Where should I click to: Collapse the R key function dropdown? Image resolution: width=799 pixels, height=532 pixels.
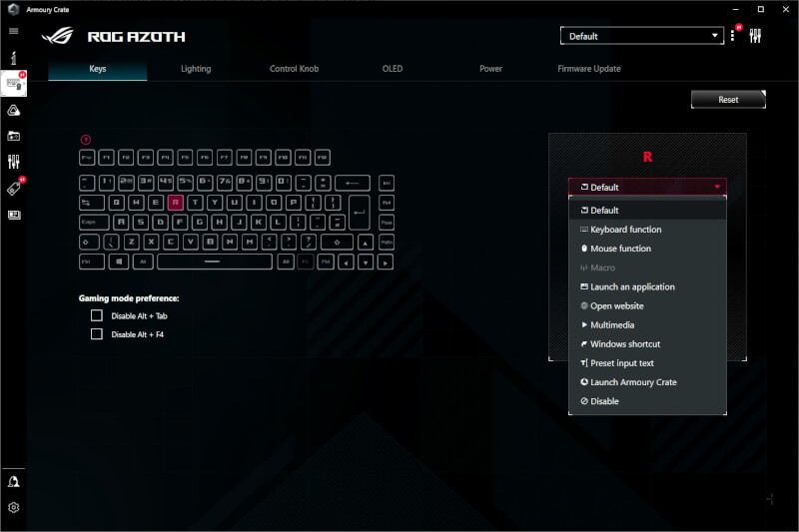pyautogui.click(x=647, y=187)
